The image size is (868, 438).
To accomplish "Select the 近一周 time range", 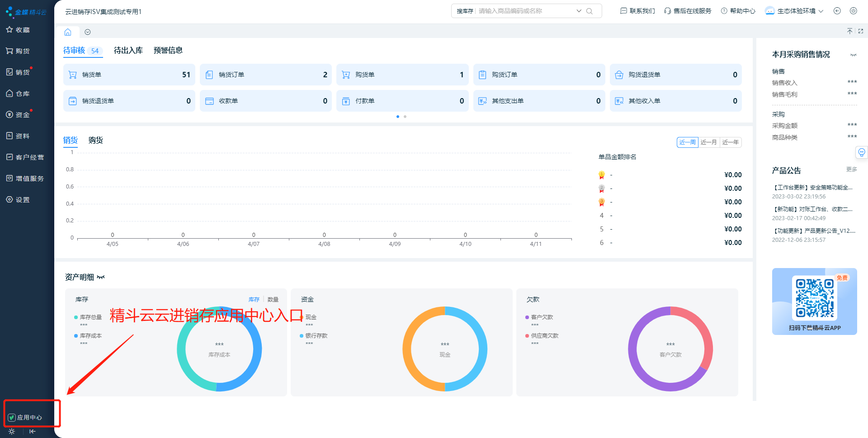I will (x=688, y=142).
